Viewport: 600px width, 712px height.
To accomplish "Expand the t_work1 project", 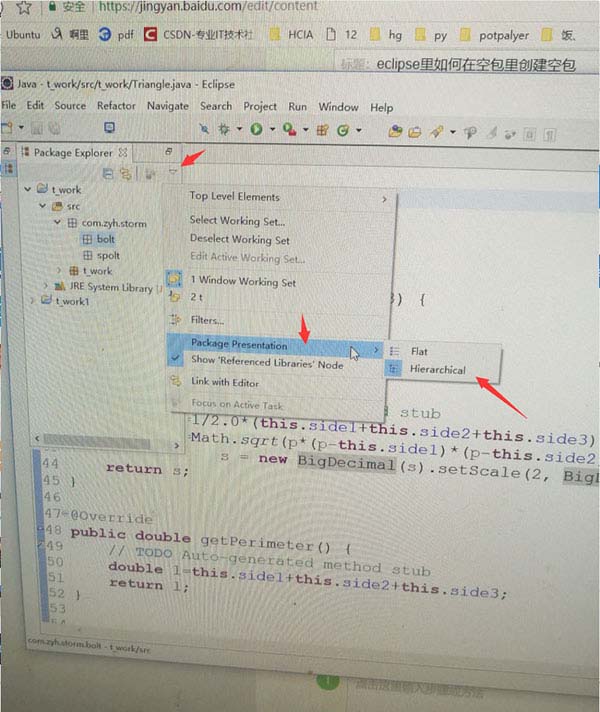I will 32,300.
